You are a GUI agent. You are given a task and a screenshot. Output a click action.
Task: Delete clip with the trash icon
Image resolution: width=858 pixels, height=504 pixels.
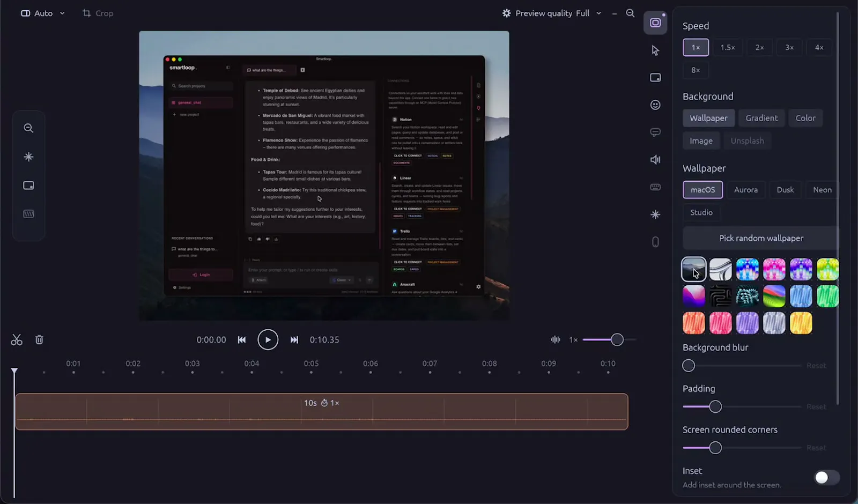tap(39, 340)
